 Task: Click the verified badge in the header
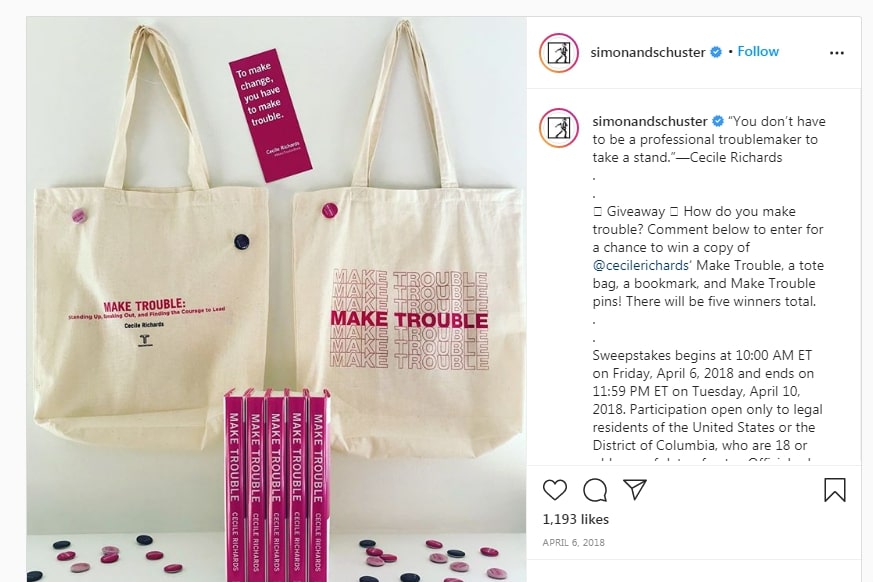[716, 52]
